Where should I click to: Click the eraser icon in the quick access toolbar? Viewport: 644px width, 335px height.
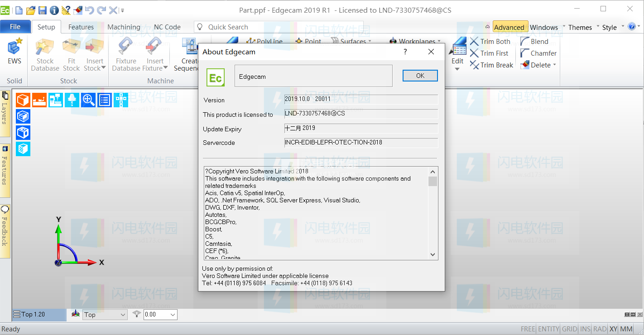click(x=77, y=10)
